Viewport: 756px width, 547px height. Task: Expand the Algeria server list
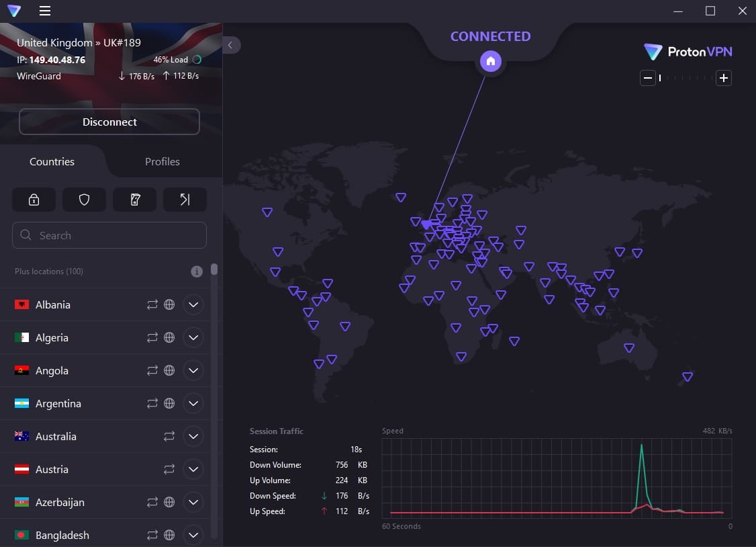[193, 337]
